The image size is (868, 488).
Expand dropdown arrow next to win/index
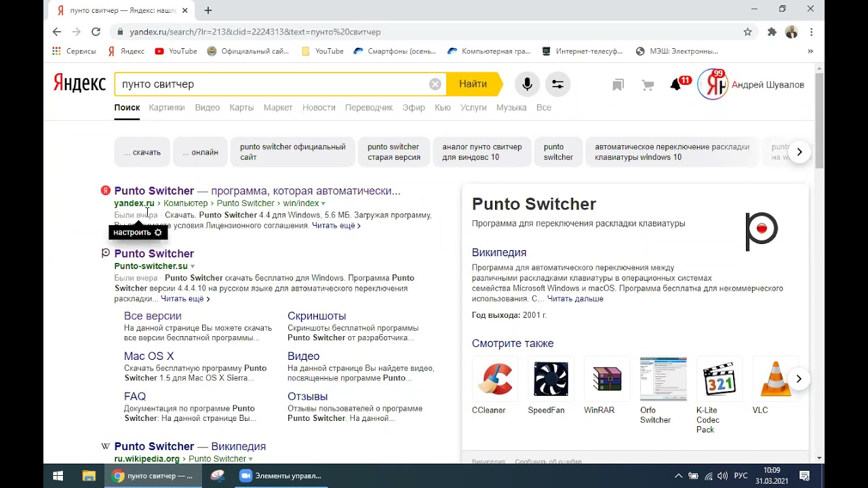click(323, 203)
